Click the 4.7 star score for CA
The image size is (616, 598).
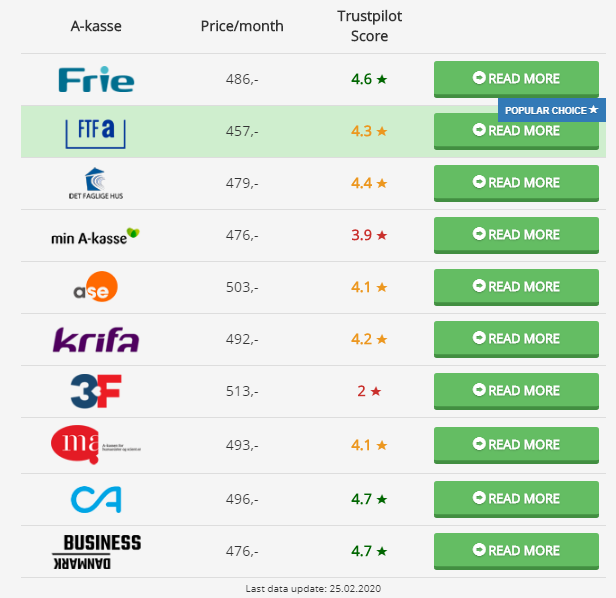[369, 499]
